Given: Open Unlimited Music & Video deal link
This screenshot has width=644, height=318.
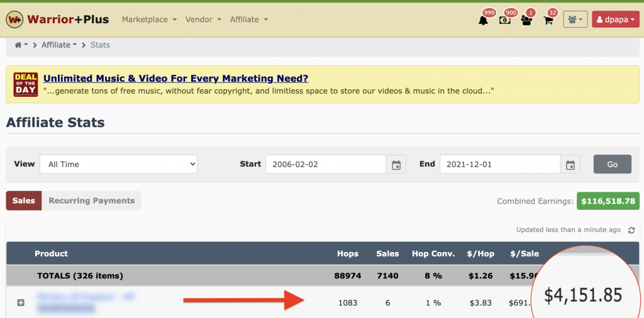Looking at the screenshot, I should coord(176,79).
